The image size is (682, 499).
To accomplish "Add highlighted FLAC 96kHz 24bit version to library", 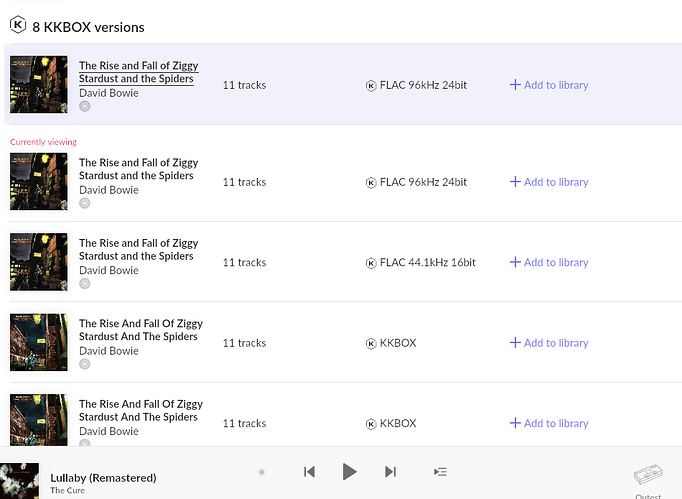I will [549, 85].
